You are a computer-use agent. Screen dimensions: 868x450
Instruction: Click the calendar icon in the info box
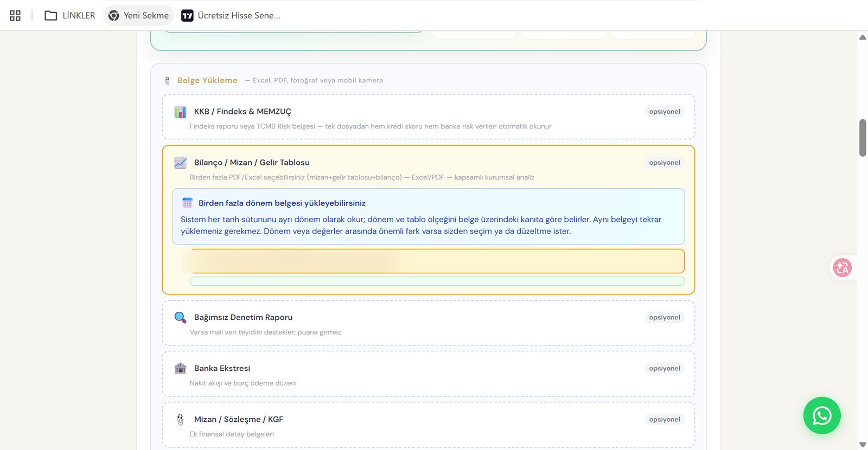[x=187, y=203]
